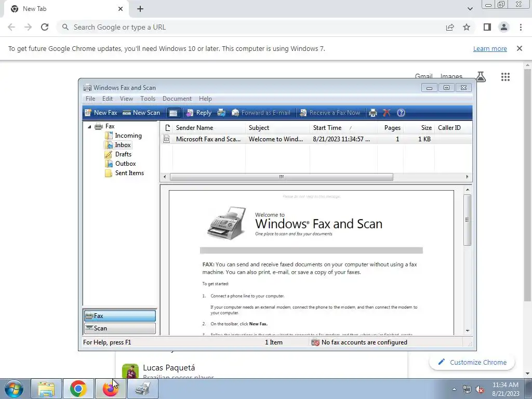Open a new Chrome tab with plus
Image resolution: width=532 pixels, height=399 pixels.
click(140, 9)
